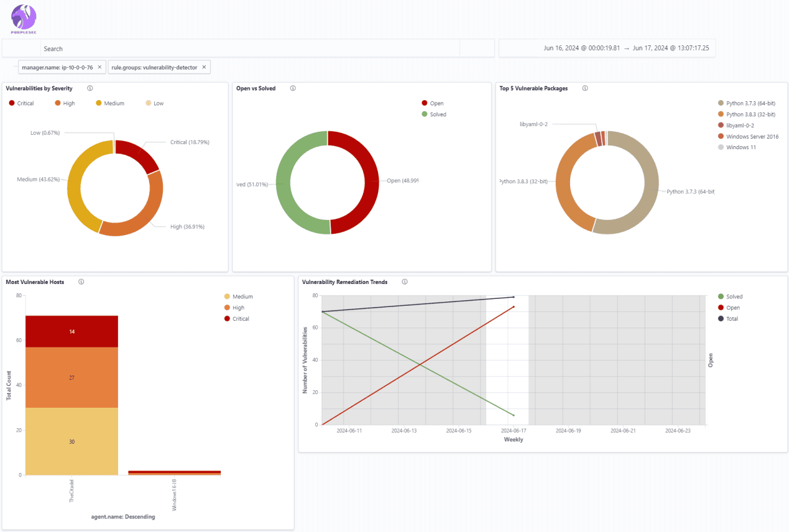This screenshot has height=532, width=789.
Task: Remove the rule.groups vulnerability-detector filter
Action: point(204,67)
